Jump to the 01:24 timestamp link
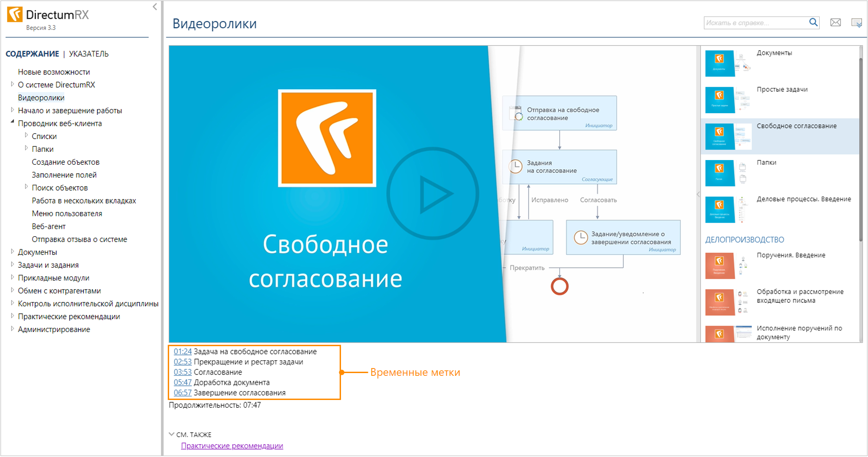 tap(182, 352)
